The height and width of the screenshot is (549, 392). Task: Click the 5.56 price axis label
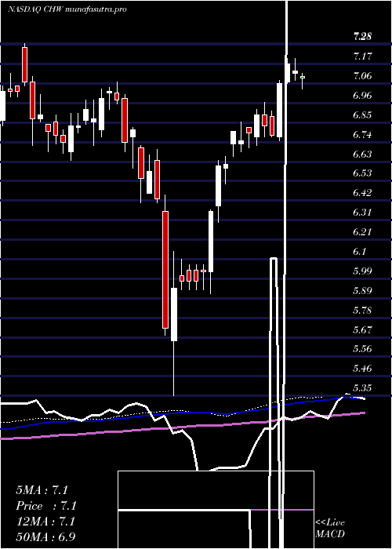(x=362, y=349)
